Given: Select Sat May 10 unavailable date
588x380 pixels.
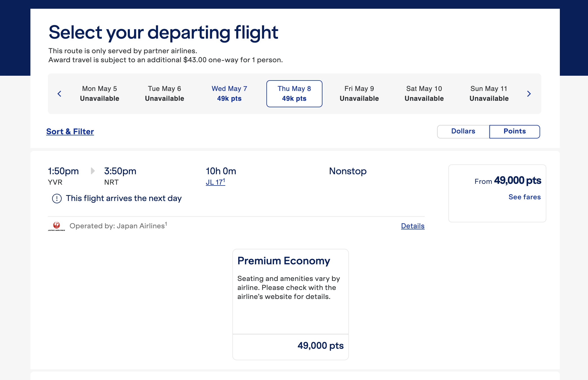Looking at the screenshot, I should [x=424, y=94].
